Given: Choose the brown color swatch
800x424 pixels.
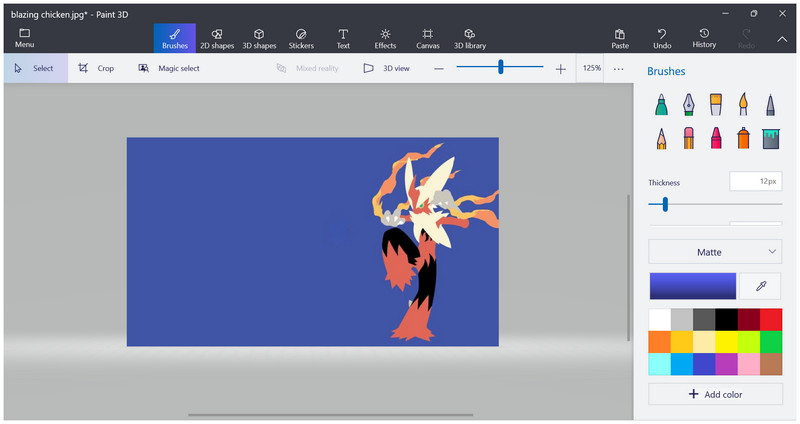Looking at the screenshot, I should coord(771,364).
